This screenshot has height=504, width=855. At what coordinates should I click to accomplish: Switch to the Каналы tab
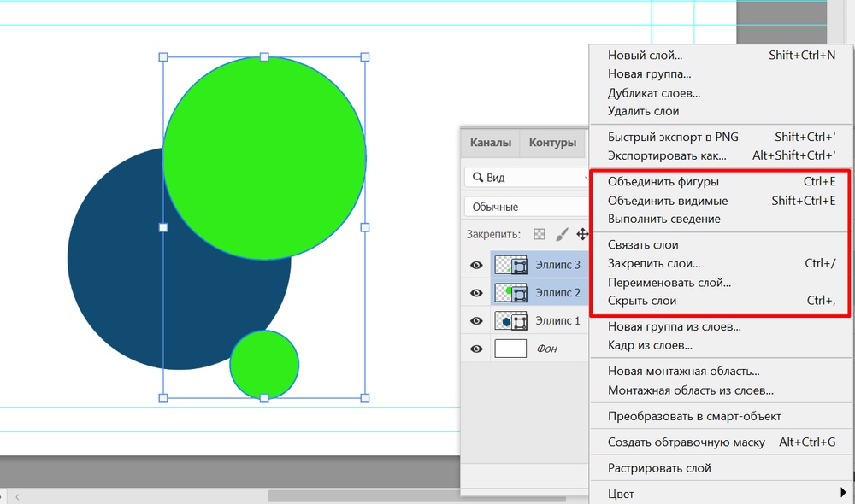point(491,143)
